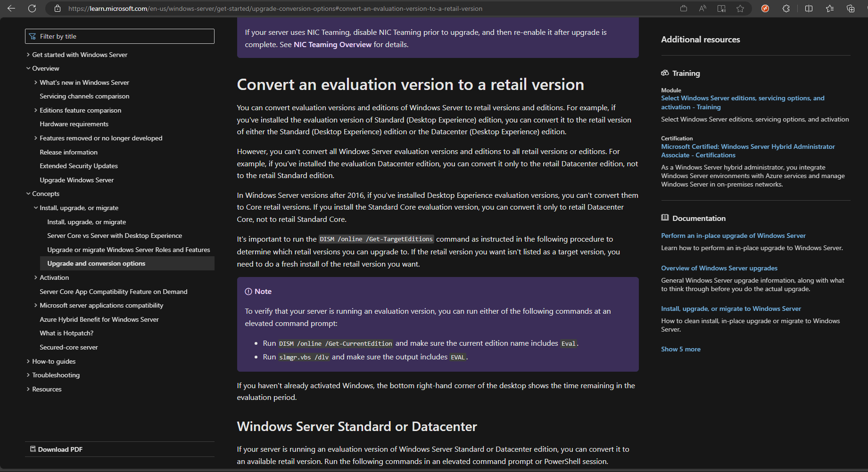Screen dimensions: 868x472
Task: Click the DISM /online /Get-CurrentEdition code text
Action: 336,343
